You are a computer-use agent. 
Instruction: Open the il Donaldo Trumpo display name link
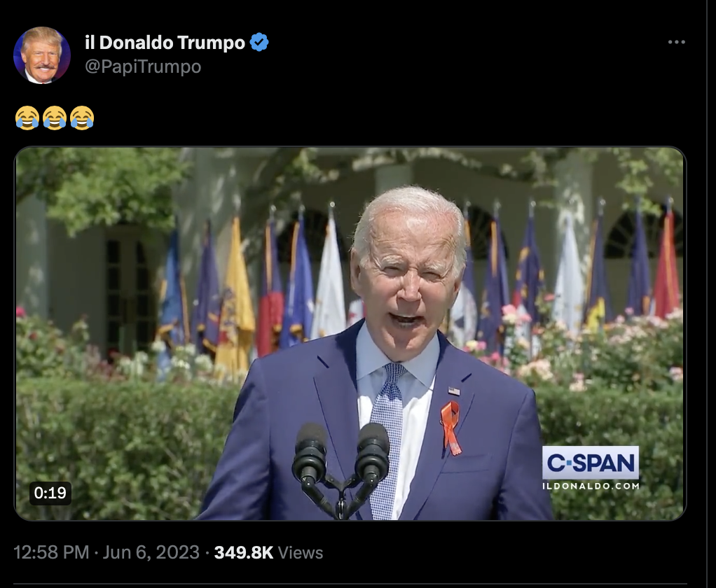[x=165, y=43]
